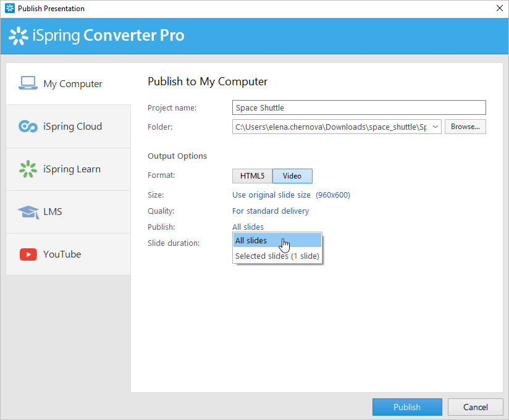Click the Output Options heading
The image size is (509, 420).
[x=177, y=156]
